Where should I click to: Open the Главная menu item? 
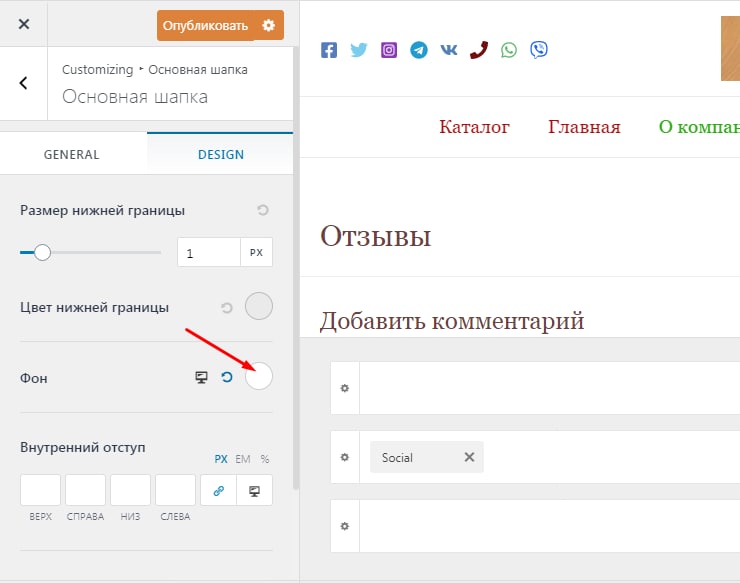(x=584, y=127)
